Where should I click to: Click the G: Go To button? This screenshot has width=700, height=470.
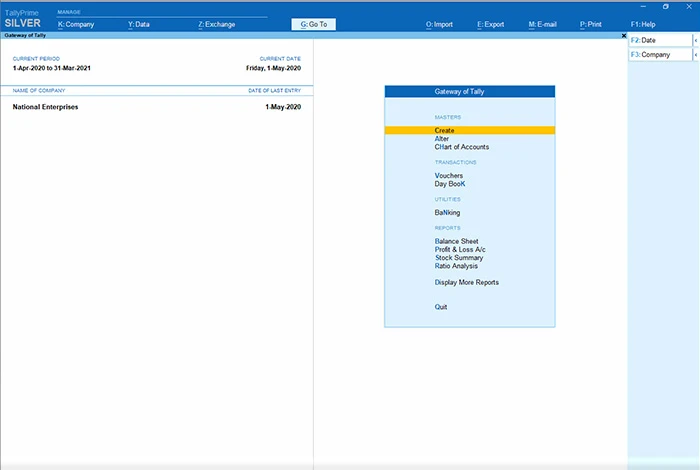tap(313, 24)
